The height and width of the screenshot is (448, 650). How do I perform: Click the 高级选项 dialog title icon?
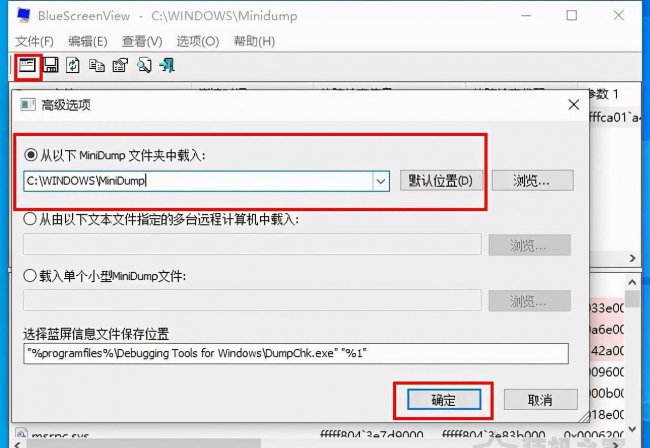(28, 105)
